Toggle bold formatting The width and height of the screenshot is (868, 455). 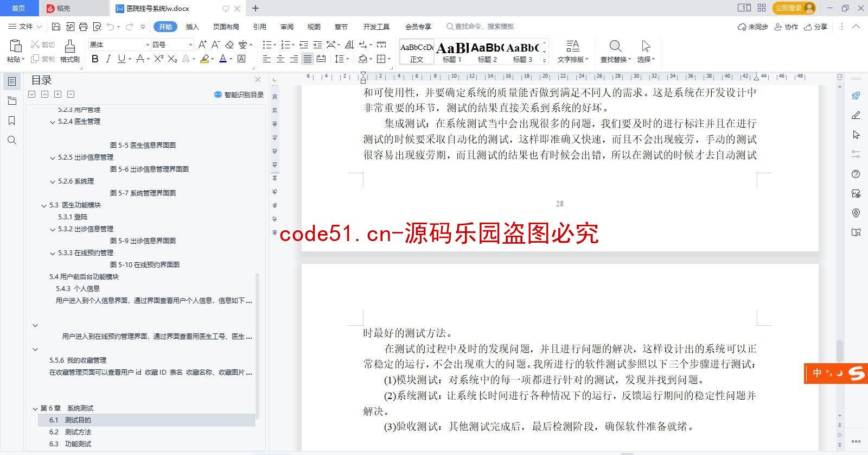pyautogui.click(x=95, y=59)
